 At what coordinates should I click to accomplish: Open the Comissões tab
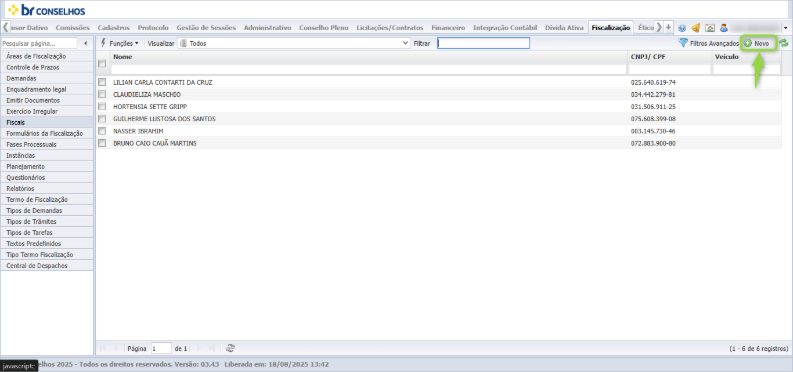pos(72,28)
